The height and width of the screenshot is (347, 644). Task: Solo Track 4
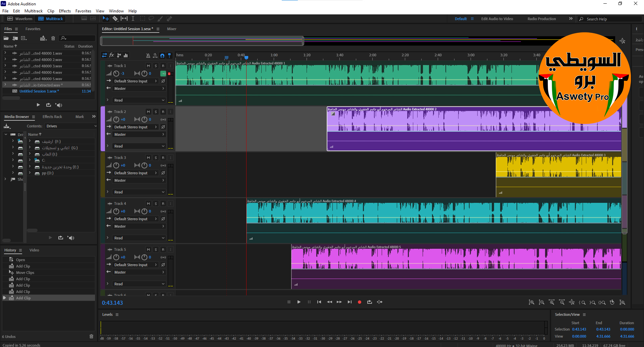(156, 204)
